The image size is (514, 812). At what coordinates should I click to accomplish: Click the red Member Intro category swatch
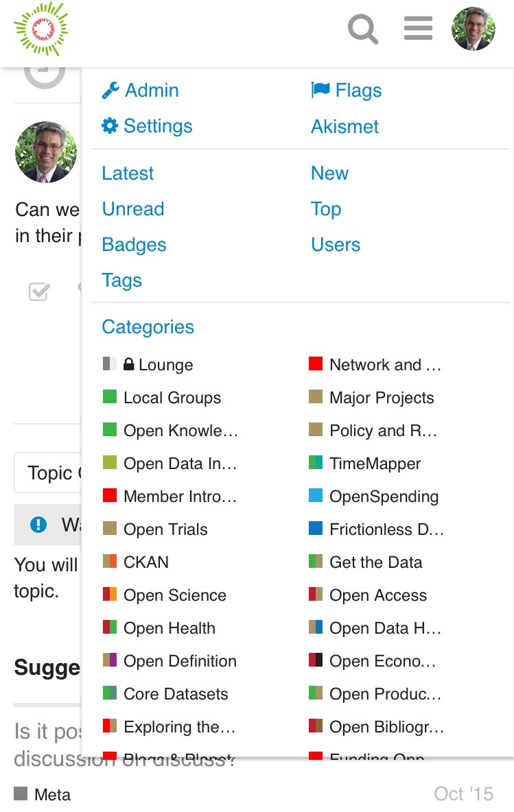pyautogui.click(x=110, y=495)
